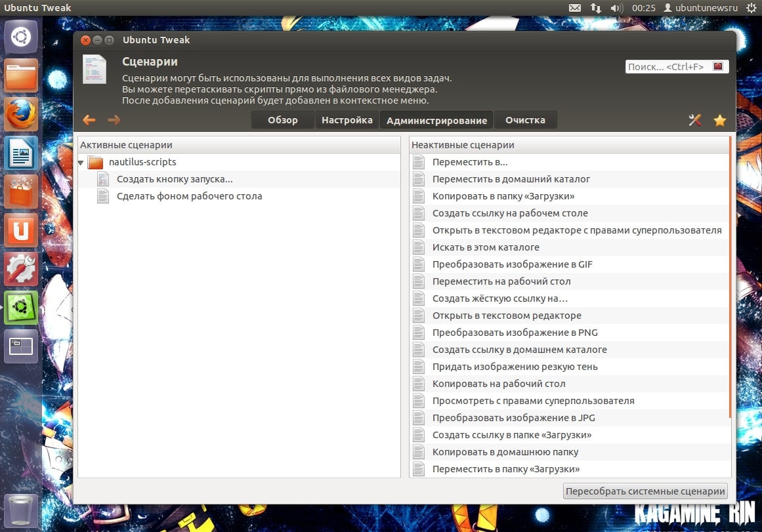Select Сделать фоном рабочего стола script

239,196
